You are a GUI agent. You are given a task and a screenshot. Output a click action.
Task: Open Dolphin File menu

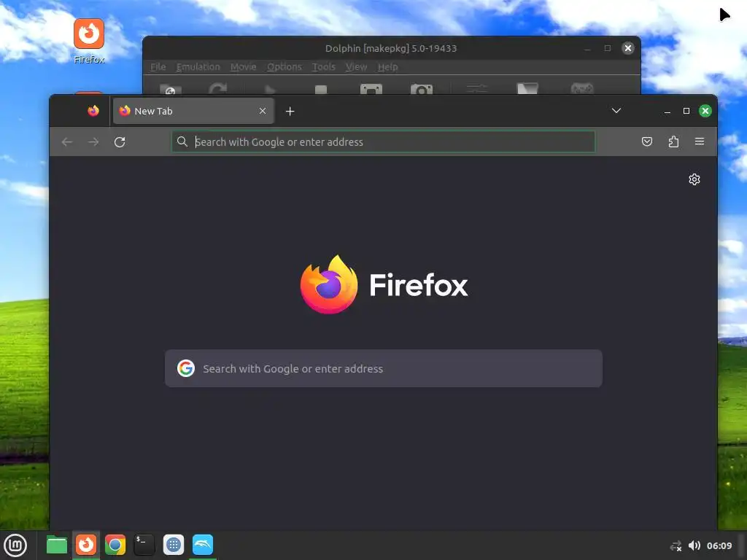pyautogui.click(x=158, y=67)
